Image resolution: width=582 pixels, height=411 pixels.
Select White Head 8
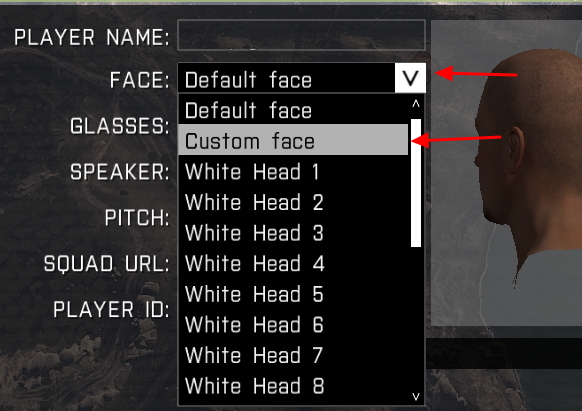coord(293,385)
